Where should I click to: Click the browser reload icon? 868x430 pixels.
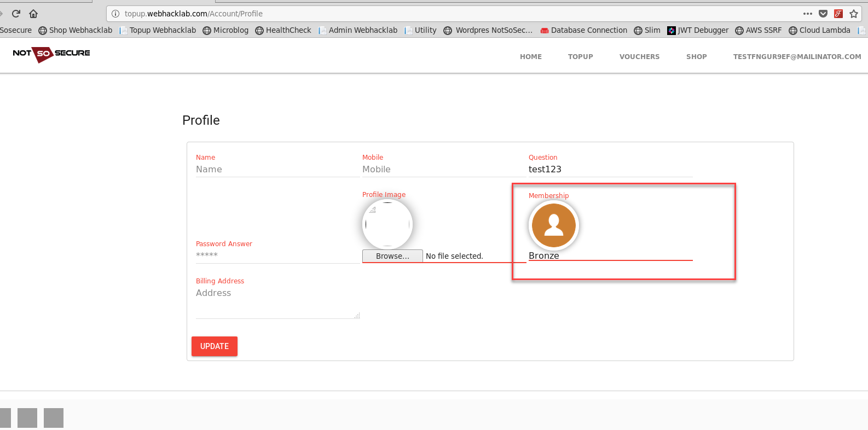pyautogui.click(x=16, y=14)
